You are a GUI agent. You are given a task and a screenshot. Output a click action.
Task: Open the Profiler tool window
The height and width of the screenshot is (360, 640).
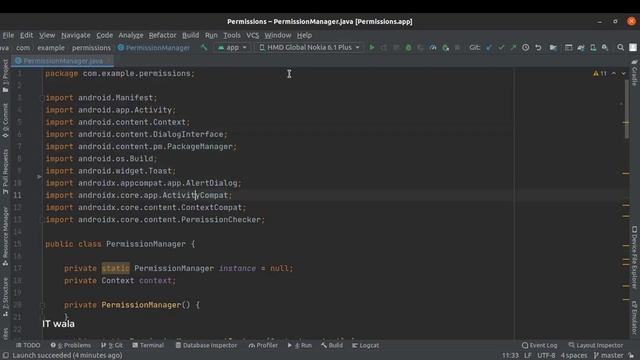point(263,345)
